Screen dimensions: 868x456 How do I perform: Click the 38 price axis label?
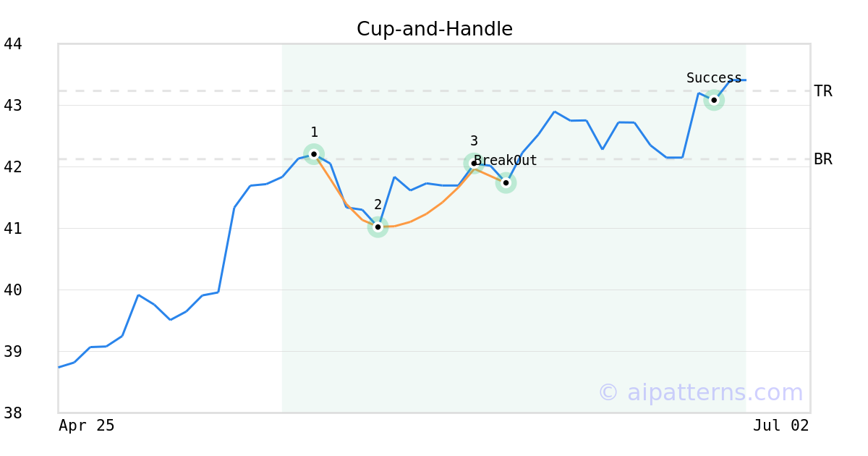(13, 413)
